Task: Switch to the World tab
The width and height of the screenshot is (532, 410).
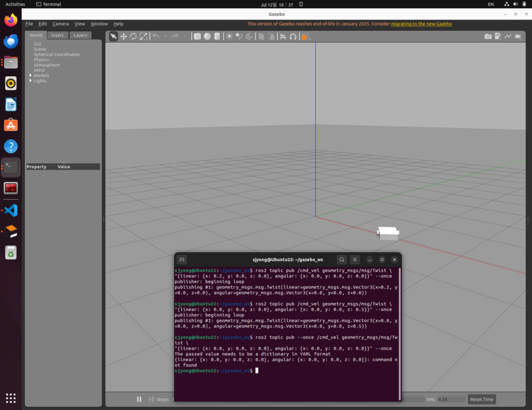Action: [36, 35]
